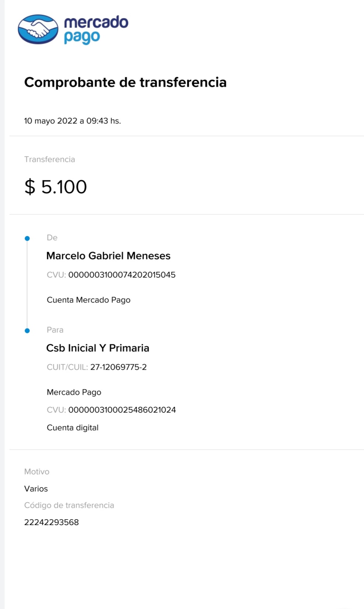Click the date 10 mayo 2022
The image size is (364, 609).
(x=50, y=121)
